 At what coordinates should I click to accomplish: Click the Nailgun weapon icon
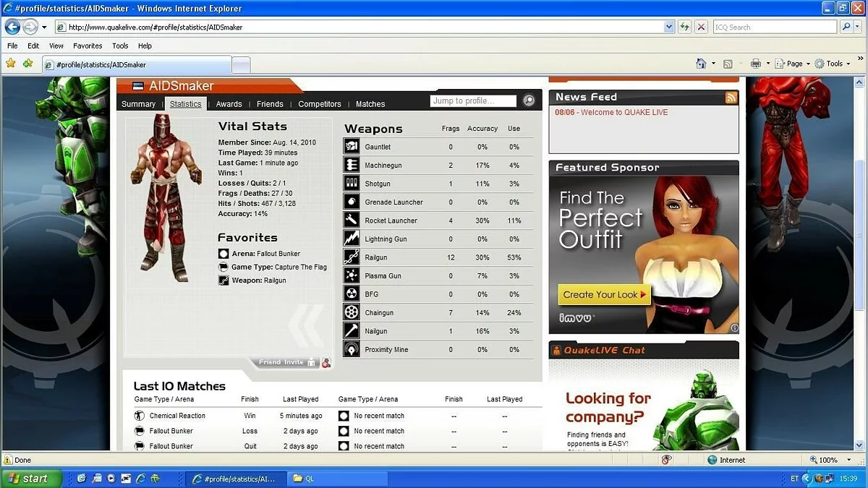click(x=352, y=331)
